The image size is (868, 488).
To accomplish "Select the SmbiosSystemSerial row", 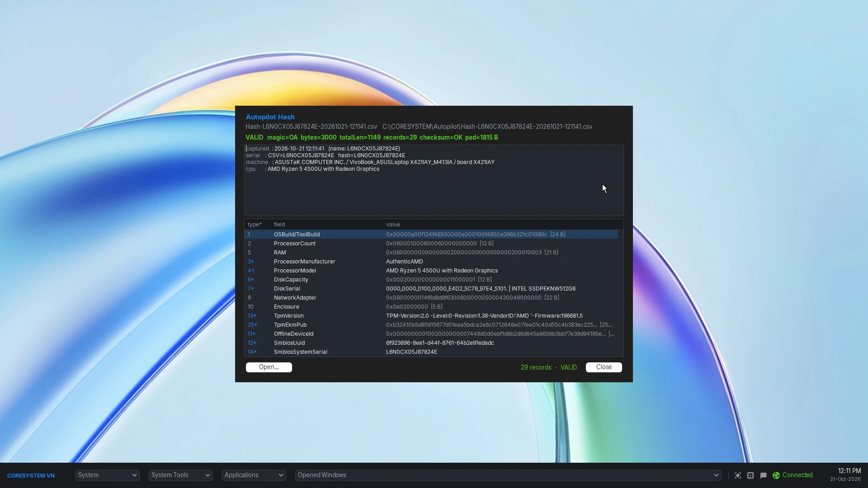I will (x=431, y=352).
